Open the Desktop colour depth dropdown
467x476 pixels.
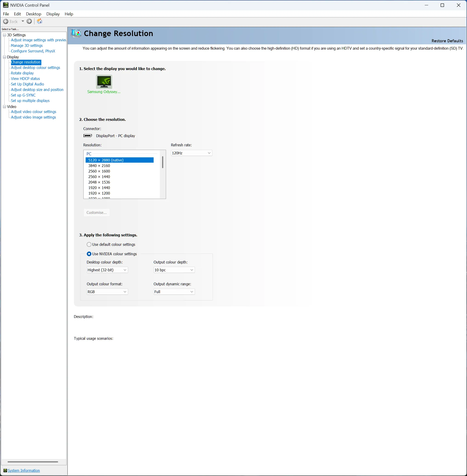107,270
